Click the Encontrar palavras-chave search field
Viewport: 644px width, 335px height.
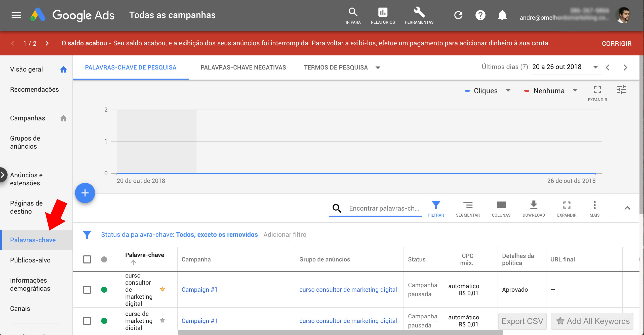click(383, 208)
